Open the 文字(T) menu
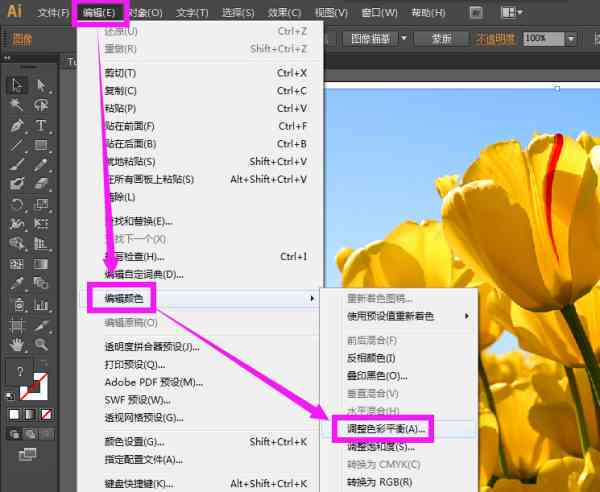Screen dimensions: 600x492 pos(192,13)
